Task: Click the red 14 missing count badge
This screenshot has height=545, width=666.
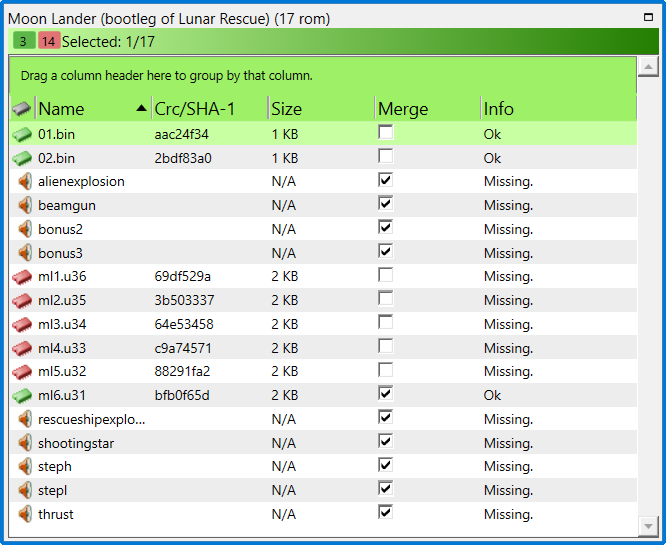Action: point(48,41)
